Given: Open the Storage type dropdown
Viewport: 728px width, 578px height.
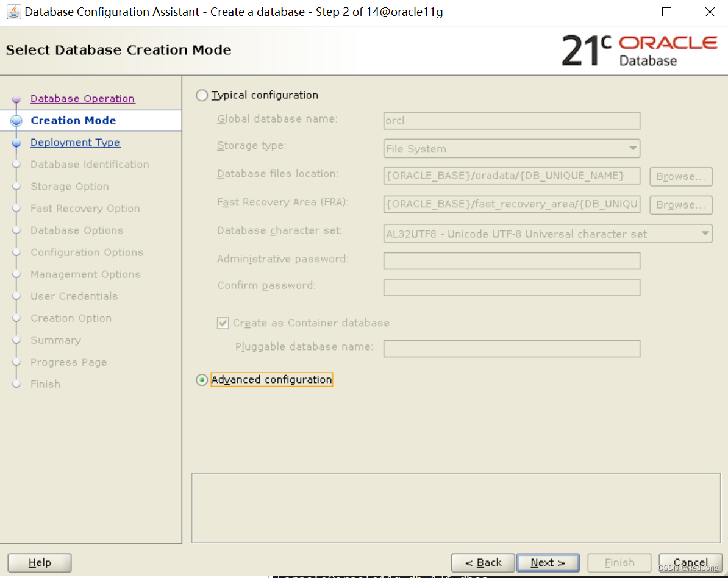Looking at the screenshot, I should tap(512, 149).
